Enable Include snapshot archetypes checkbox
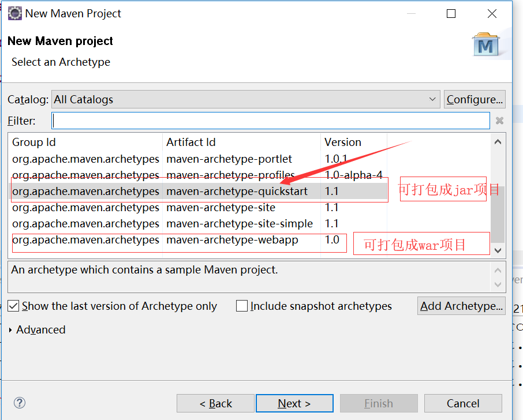Viewport: 523px width, 420px height. pyautogui.click(x=242, y=306)
